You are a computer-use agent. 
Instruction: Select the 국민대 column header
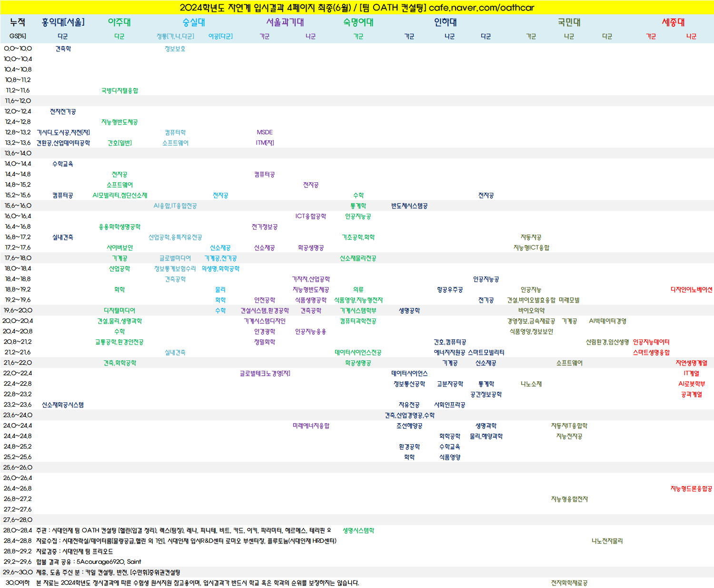(569, 22)
